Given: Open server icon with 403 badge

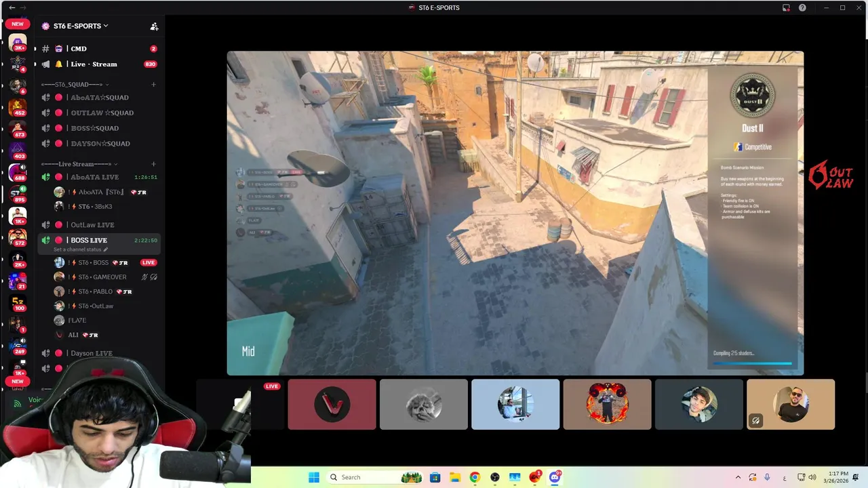Looking at the screenshot, I should pyautogui.click(x=18, y=151).
